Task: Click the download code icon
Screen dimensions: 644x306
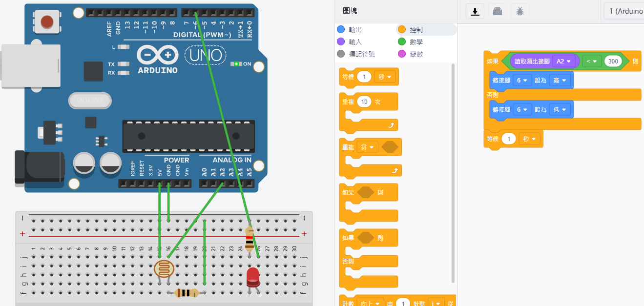Action: tap(475, 12)
